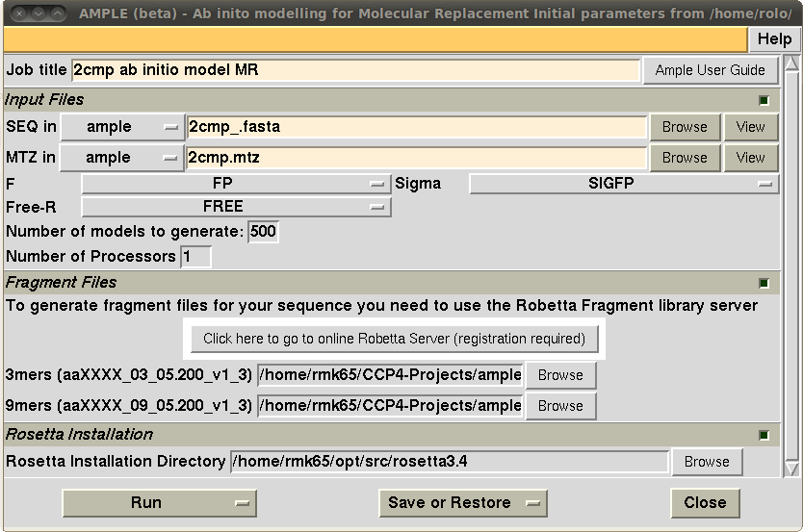Viewport: 803px width, 532px height.
Task: Toggle the Input Files section indicator
Action: (764, 100)
